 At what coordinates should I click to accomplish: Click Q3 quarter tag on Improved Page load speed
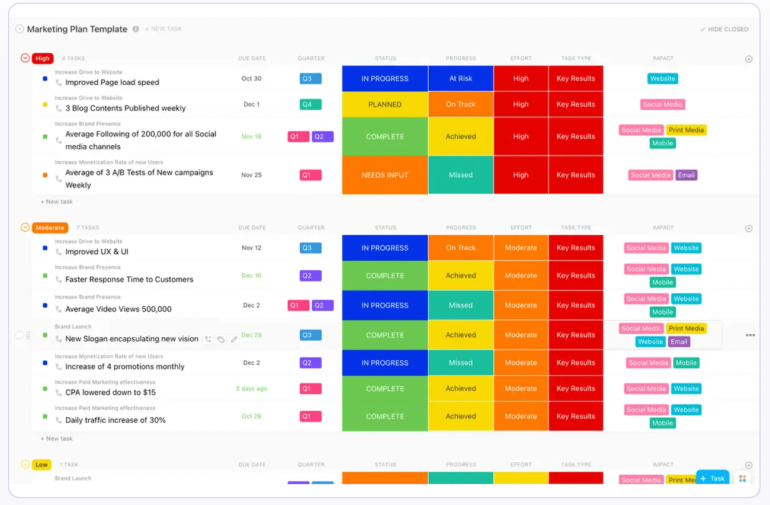click(x=310, y=79)
